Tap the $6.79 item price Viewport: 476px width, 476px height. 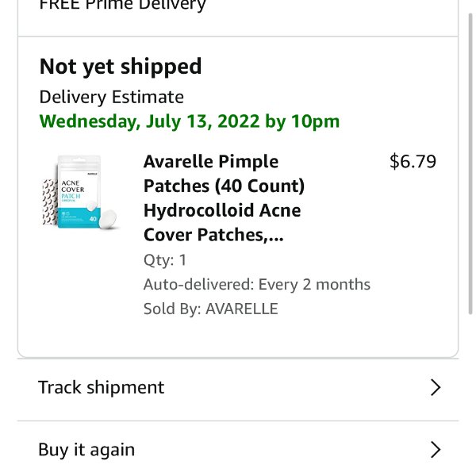pos(413,161)
